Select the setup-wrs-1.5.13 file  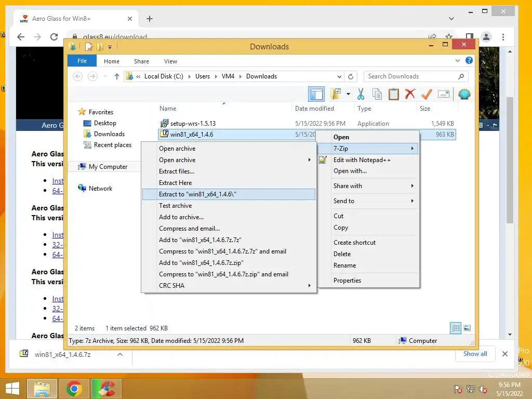tap(193, 124)
